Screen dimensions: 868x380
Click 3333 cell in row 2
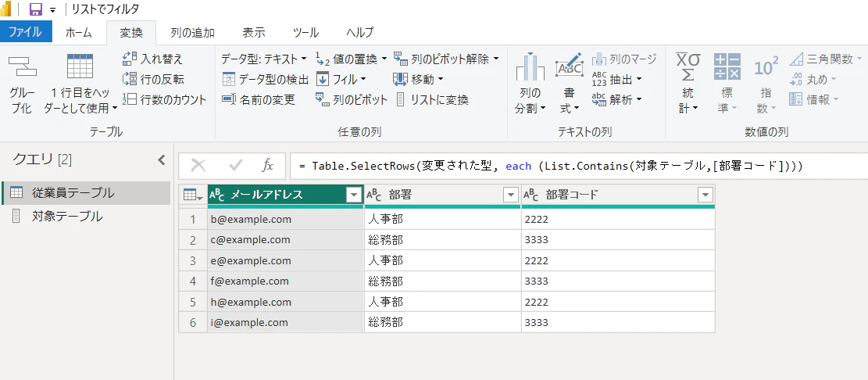coord(618,240)
